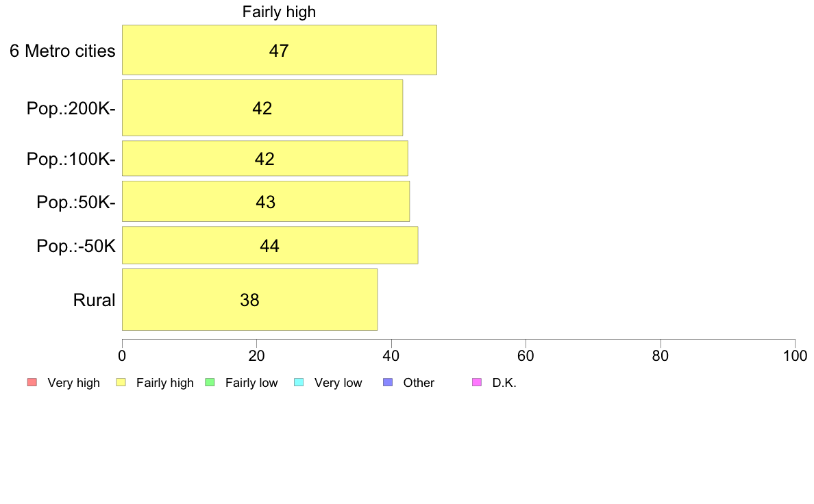Select the 6 Metro cities bar
The image size is (814, 504).
(280, 50)
